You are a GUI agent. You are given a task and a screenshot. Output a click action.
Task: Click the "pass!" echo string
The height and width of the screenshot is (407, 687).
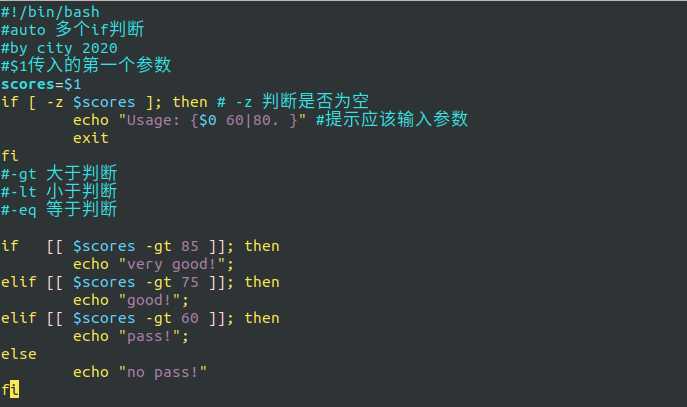[x=150, y=336]
